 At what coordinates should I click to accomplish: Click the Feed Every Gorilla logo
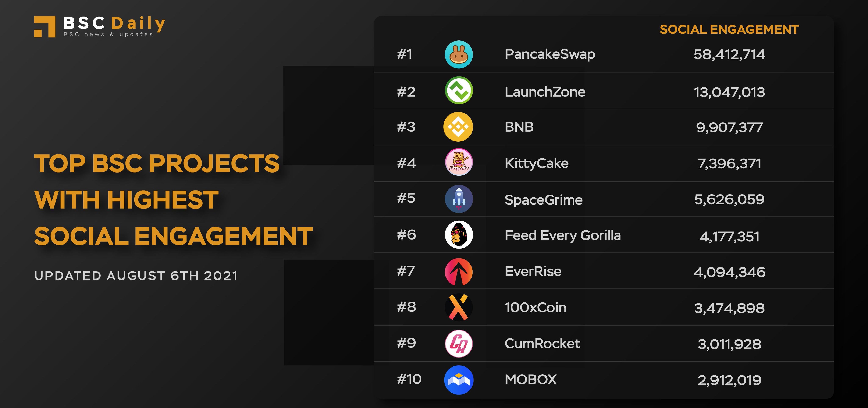coord(459,235)
